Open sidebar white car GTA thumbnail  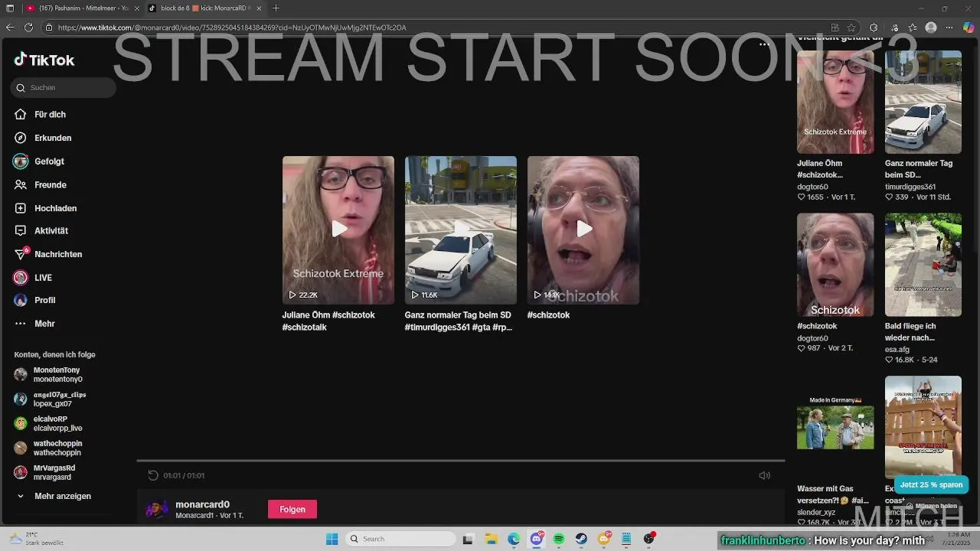point(923,102)
